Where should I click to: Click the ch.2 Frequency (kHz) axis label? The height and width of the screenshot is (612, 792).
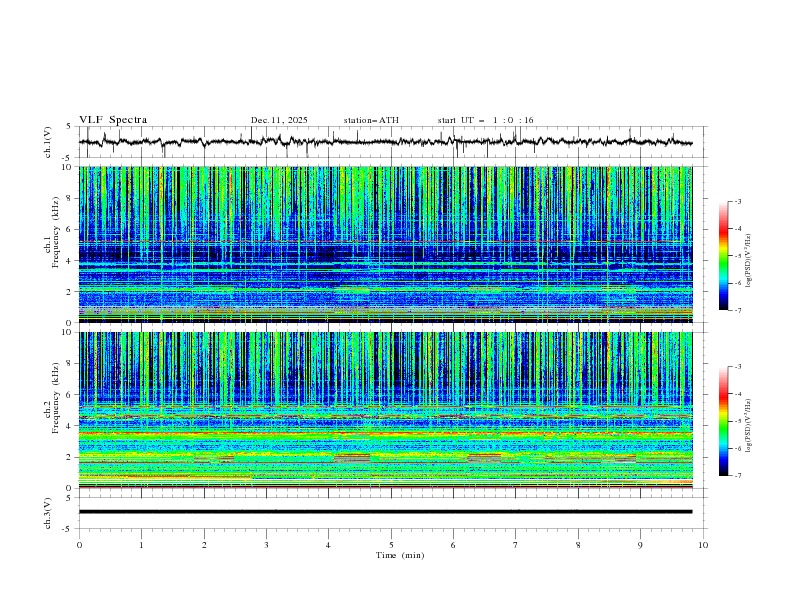(x=56, y=400)
